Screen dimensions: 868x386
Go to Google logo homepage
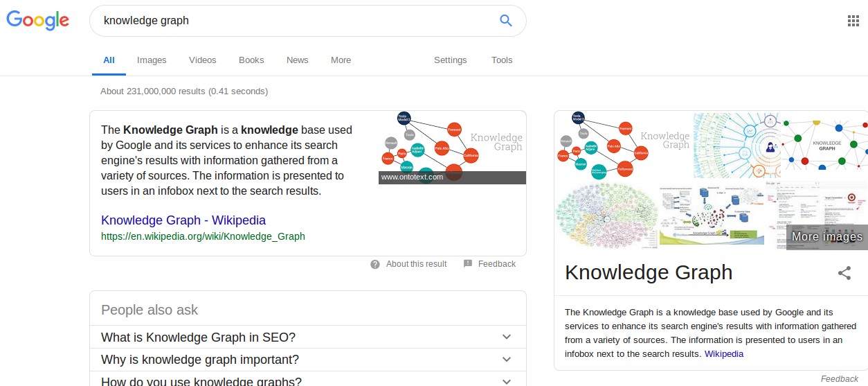pos(38,20)
